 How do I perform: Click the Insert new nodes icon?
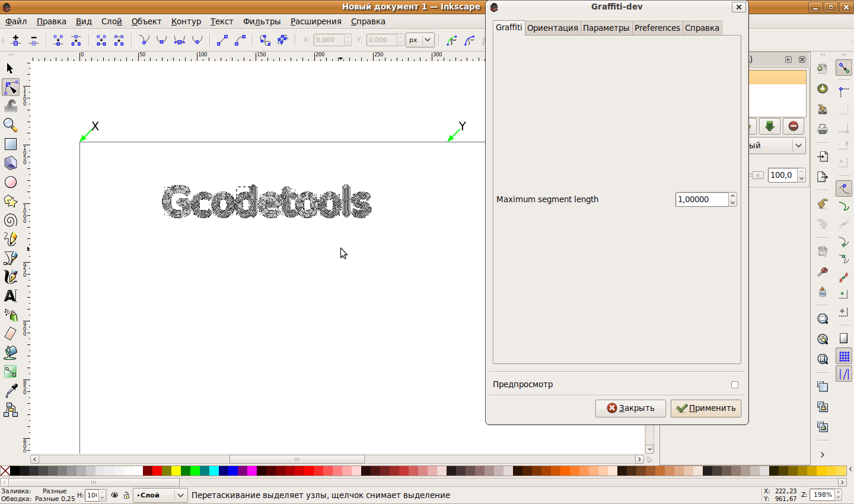point(16,40)
